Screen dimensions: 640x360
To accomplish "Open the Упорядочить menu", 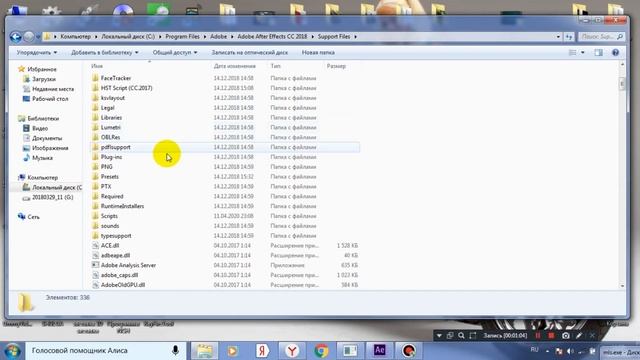I will 37,53.
